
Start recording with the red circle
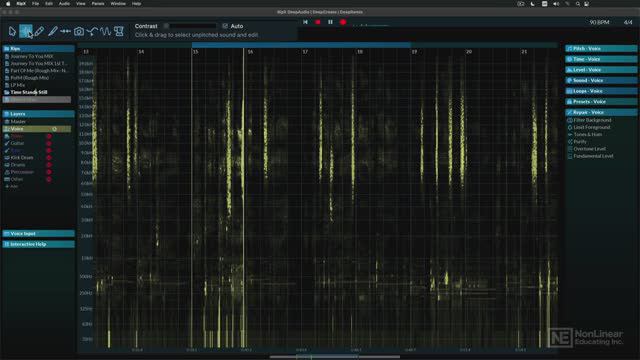point(343,22)
